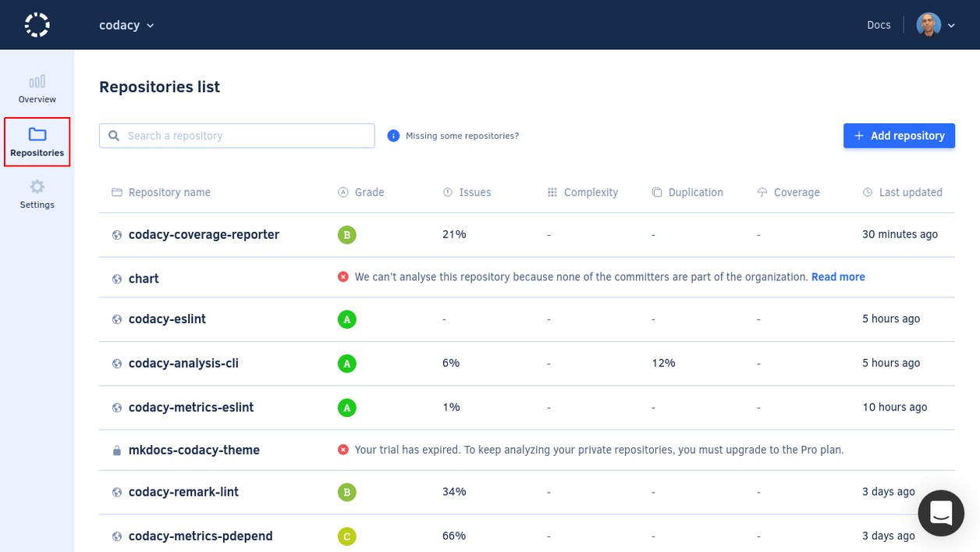Open the Codacy logo home icon
Screen dimensions: 980x552
click(37, 24)
